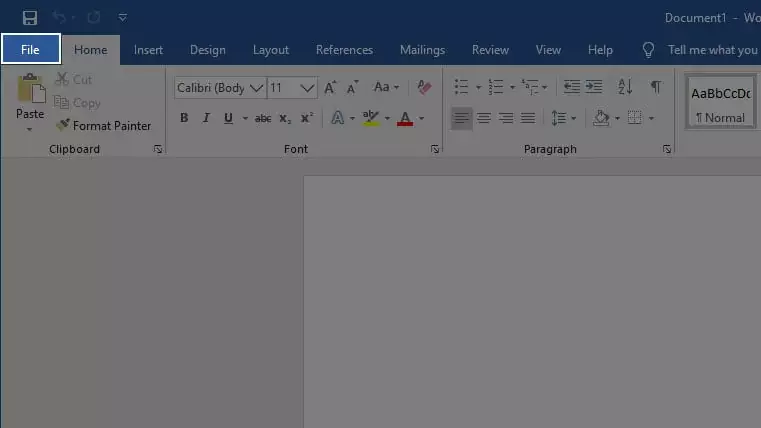The width and height of the screenshot is (761, 428).
Task: Switch to the Insert ribbon tab
Action: pos(148,50)
